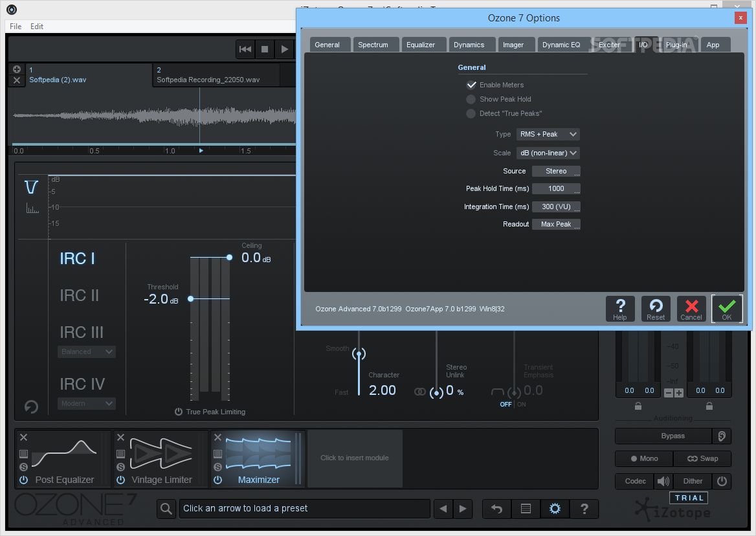Expand IRC IV Modern dropdown
756x536 pixels.
(87, 403)
